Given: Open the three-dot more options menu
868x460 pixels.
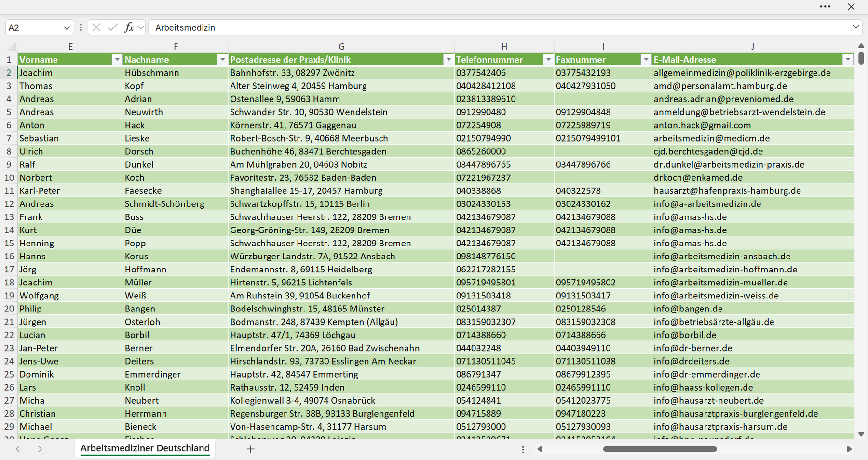Looking at the screenshot, I should pos(825,7).
